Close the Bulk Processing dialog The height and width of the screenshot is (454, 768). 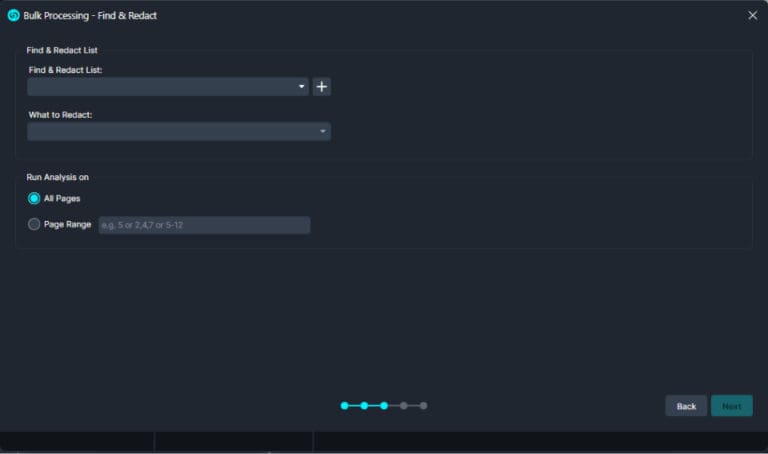coord(752,15)
